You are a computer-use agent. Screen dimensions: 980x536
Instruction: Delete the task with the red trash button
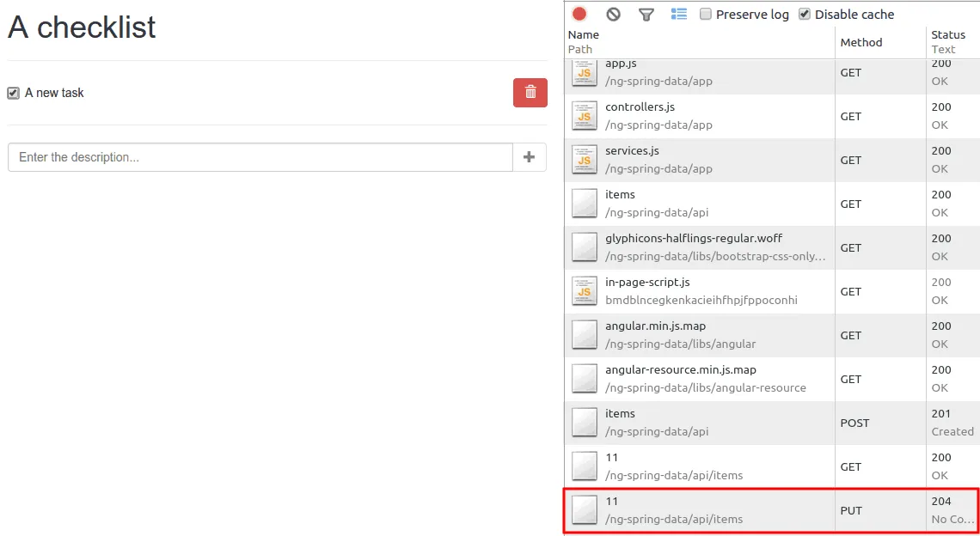(530, 93)
